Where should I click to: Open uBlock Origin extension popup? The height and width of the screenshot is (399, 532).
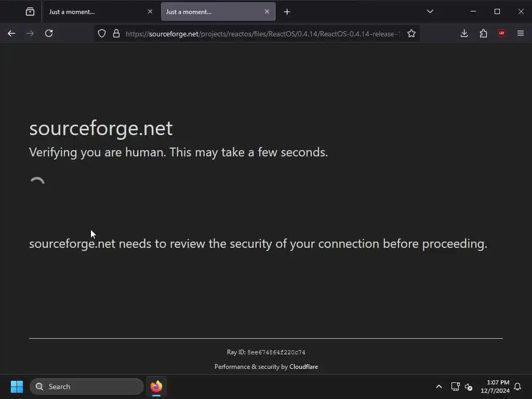pos(502,33)
